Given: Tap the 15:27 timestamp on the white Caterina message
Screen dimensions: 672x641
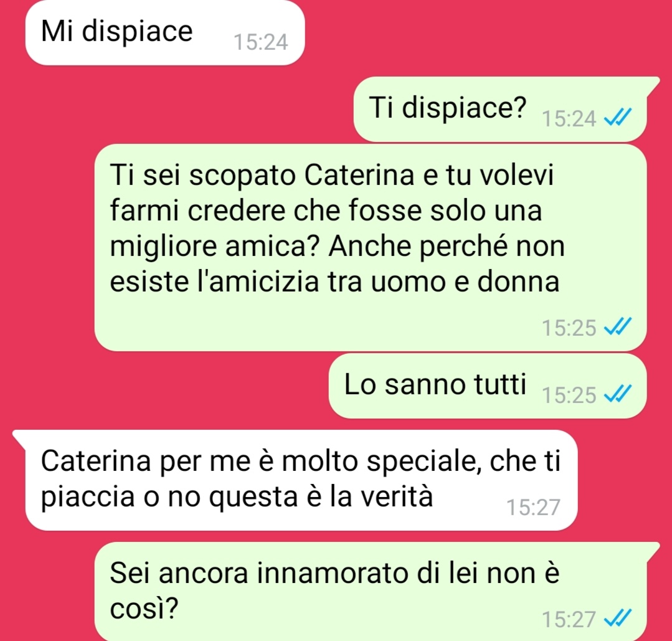Looking at the screenshot, I should click(x=533, y=507).
